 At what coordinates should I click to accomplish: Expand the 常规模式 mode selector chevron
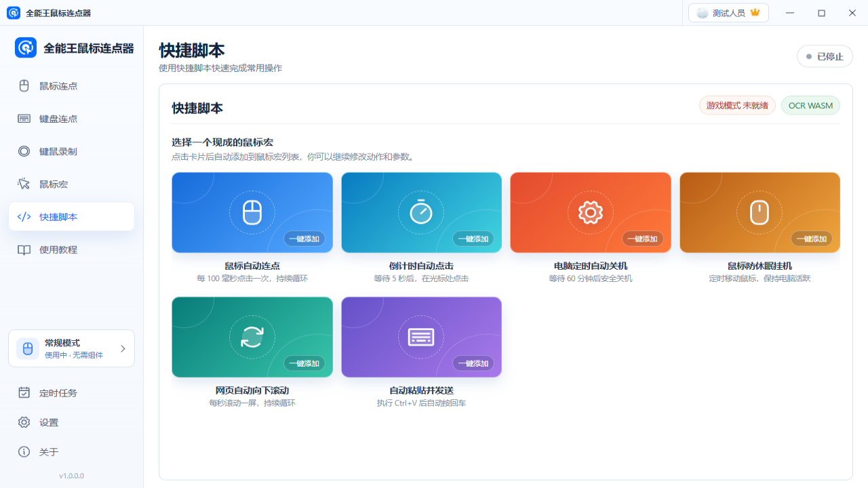(123, 348)
